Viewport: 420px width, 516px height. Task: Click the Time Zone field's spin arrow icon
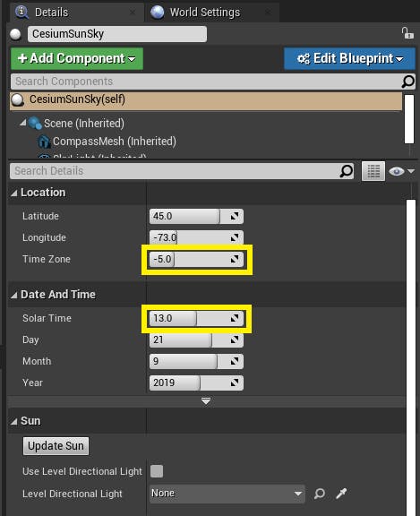(x=234, y=259)
